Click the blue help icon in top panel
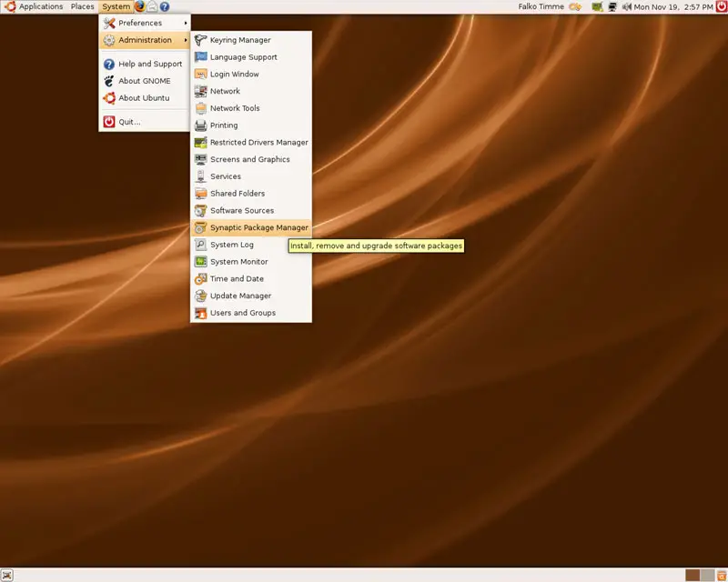728x582 pixels. [x=165, y=6]
